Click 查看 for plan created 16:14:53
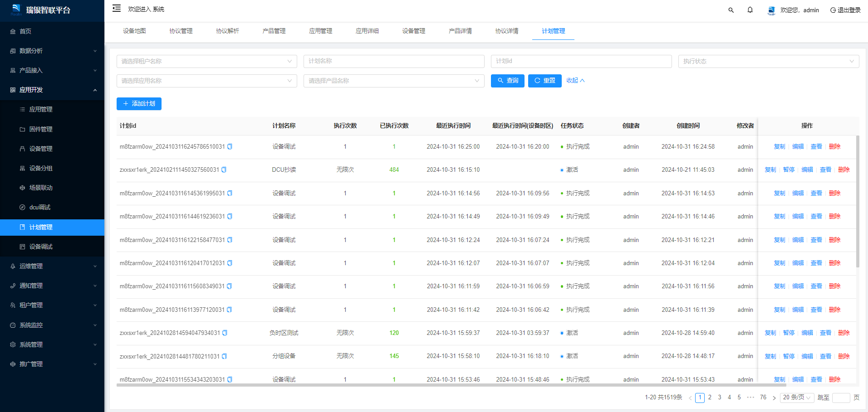This screenshot has height=412, width=868. (x=816, y=193)
